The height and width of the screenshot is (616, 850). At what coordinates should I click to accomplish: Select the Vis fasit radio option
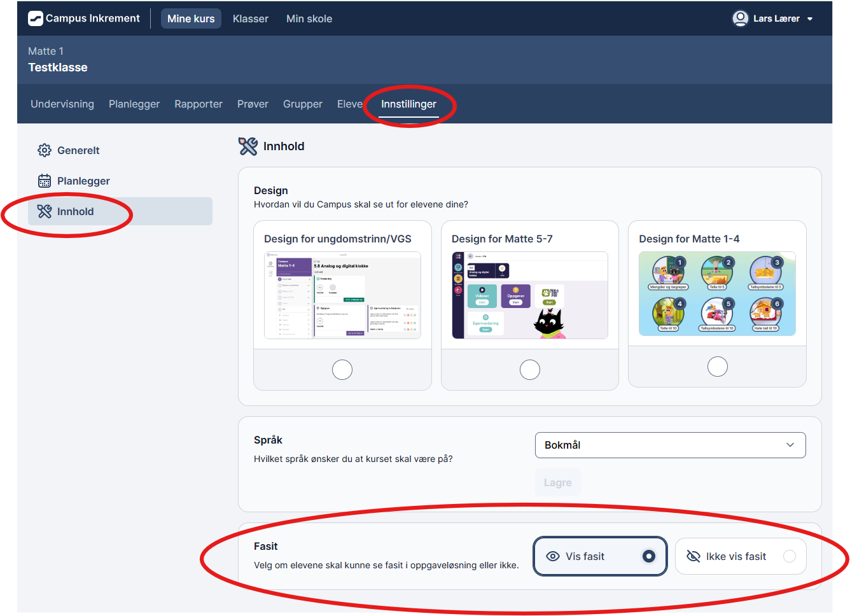[648, 556]
